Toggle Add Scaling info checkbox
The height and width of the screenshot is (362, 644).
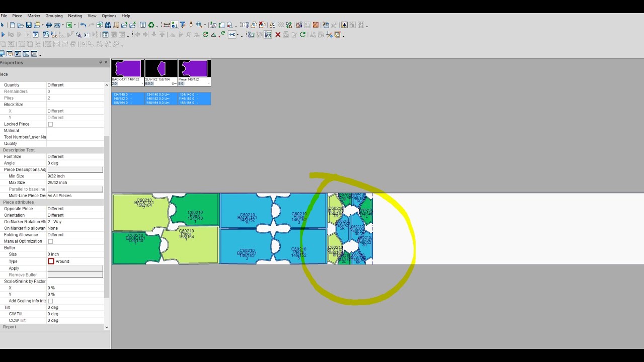coord(50,301)
